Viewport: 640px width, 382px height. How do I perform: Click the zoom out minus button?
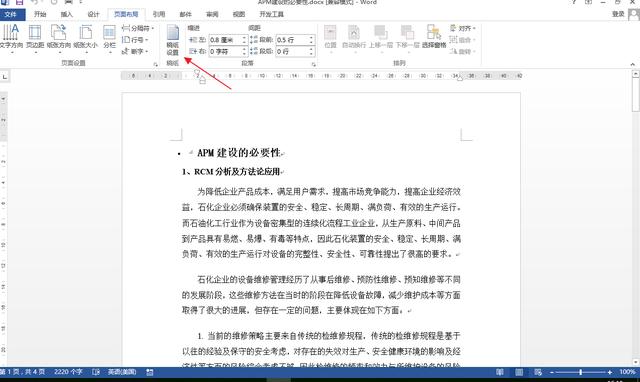551,372
